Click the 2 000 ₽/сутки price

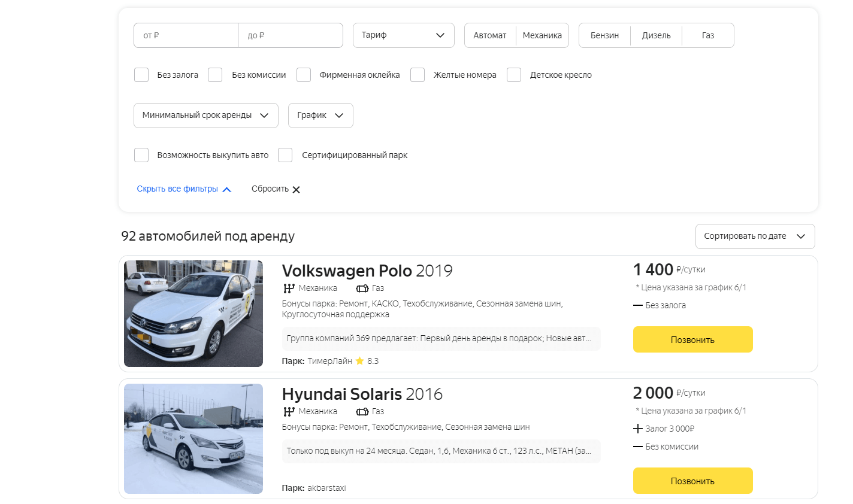(x=669, y=393)
